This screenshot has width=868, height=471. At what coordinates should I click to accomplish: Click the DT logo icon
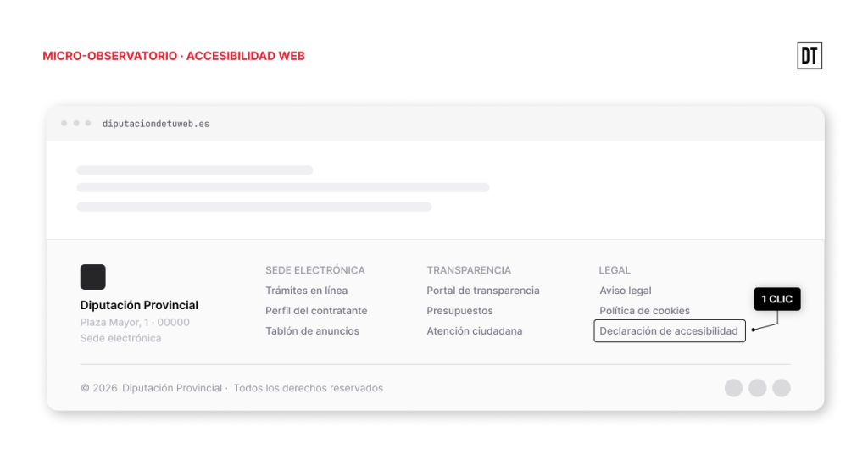click(810, 55)
